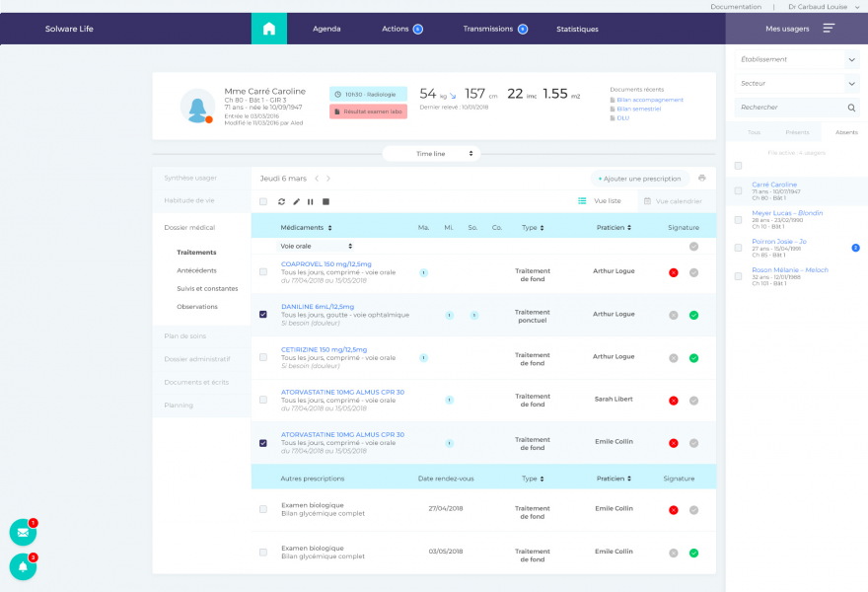Go to the Home icon tab

[x=269, y=29]
